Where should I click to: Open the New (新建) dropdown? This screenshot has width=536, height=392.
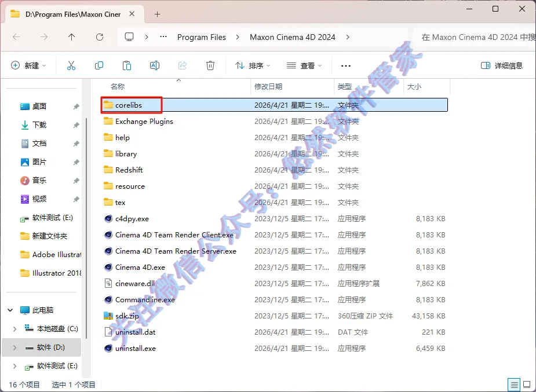click(x=29, y=65)
